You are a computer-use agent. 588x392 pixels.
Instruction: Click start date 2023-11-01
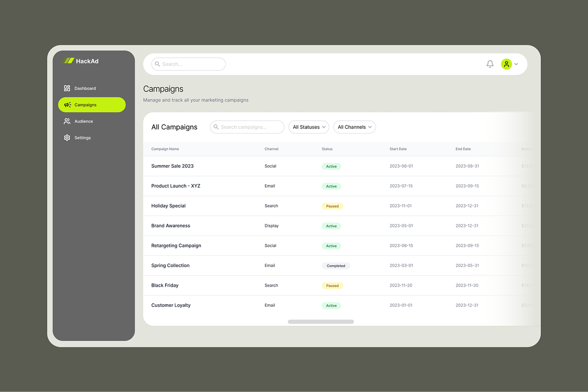click(401, 206)
